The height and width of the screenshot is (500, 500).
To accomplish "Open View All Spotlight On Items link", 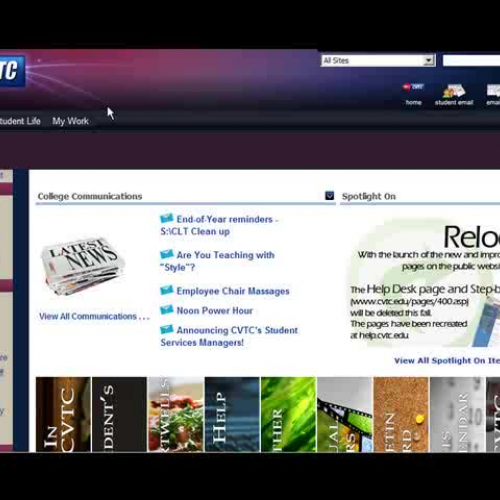I will tap(447, 361).
